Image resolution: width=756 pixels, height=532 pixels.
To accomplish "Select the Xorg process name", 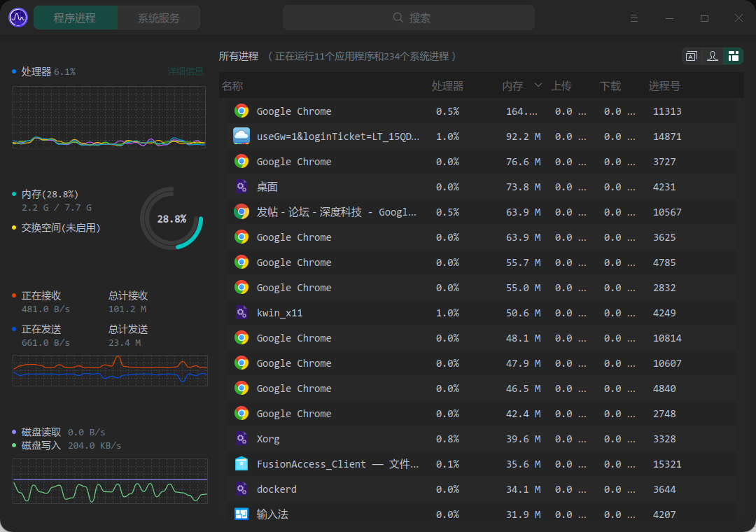I will (x=268, y=439).
